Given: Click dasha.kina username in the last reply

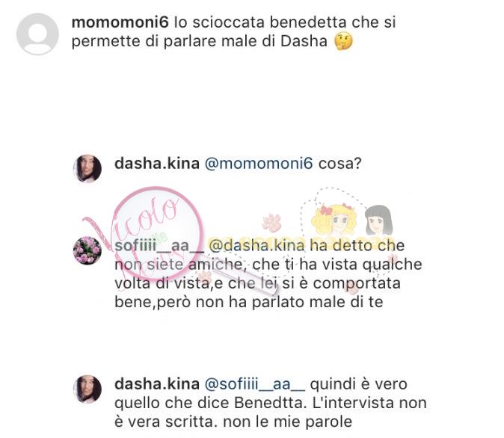Looking at the screenshot, I should tap(157, 383).
